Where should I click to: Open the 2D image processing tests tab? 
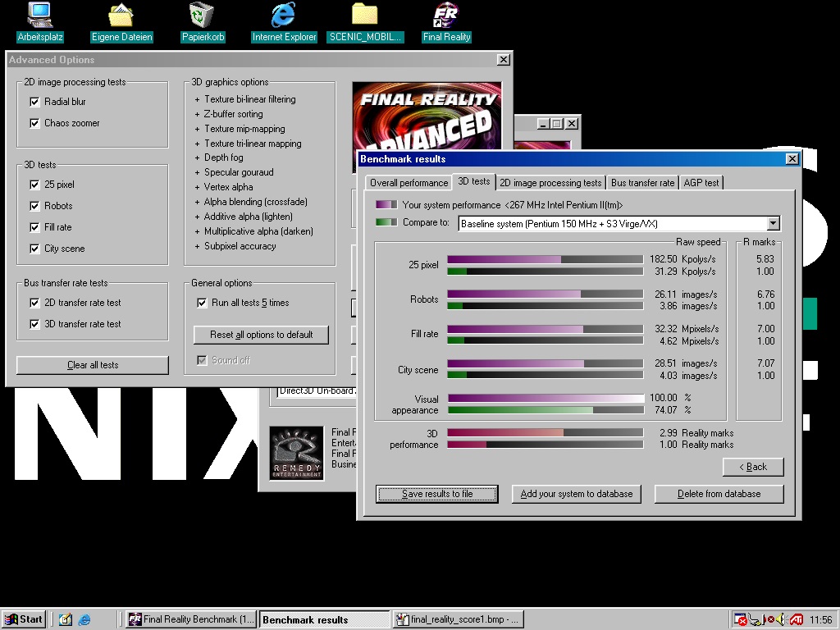click(x=550, y=183)
